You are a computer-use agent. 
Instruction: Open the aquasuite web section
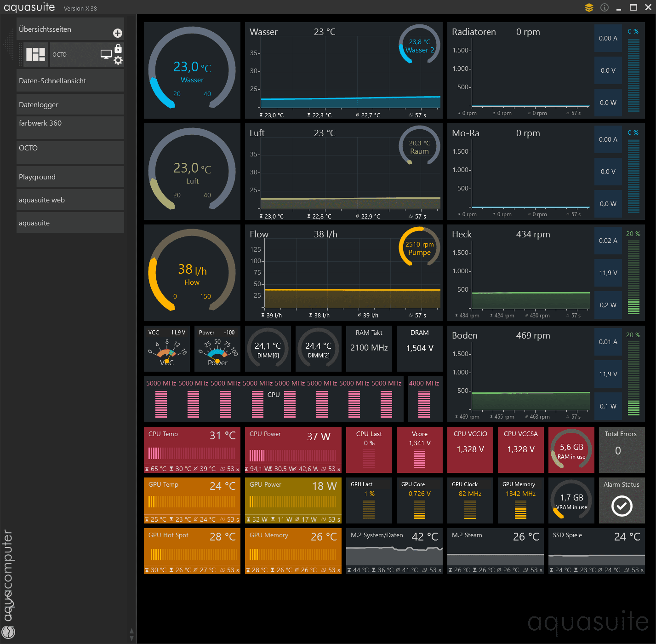point(70,200)
